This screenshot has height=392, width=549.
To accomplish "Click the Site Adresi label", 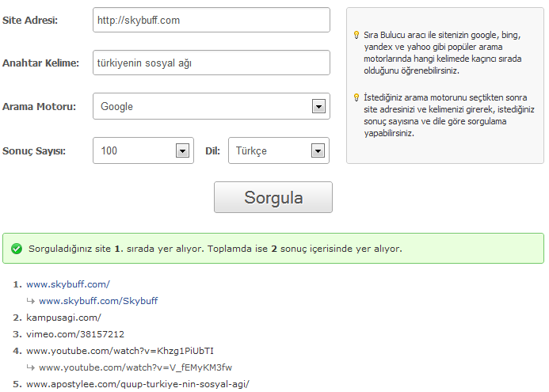I will (x=30, y=21).
